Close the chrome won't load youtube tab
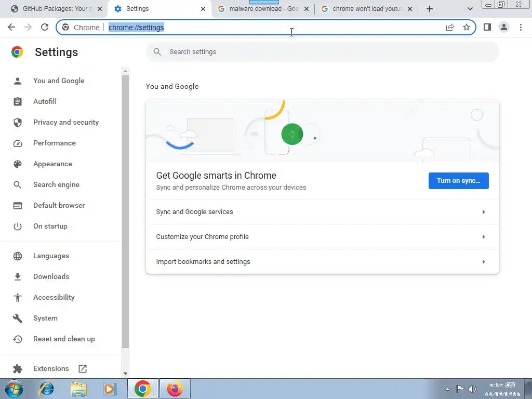The height and width of the screenshot is (399, 532). [x=410, y=9]
